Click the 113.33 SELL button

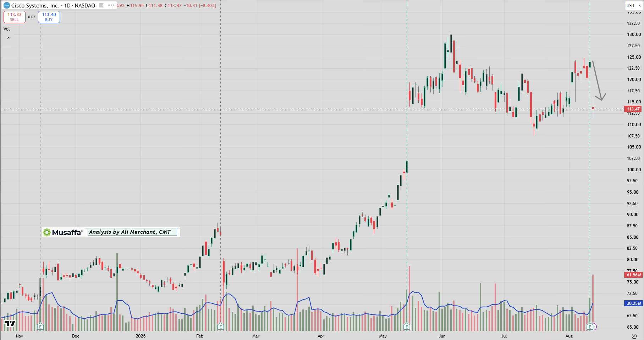coord(15,17)
